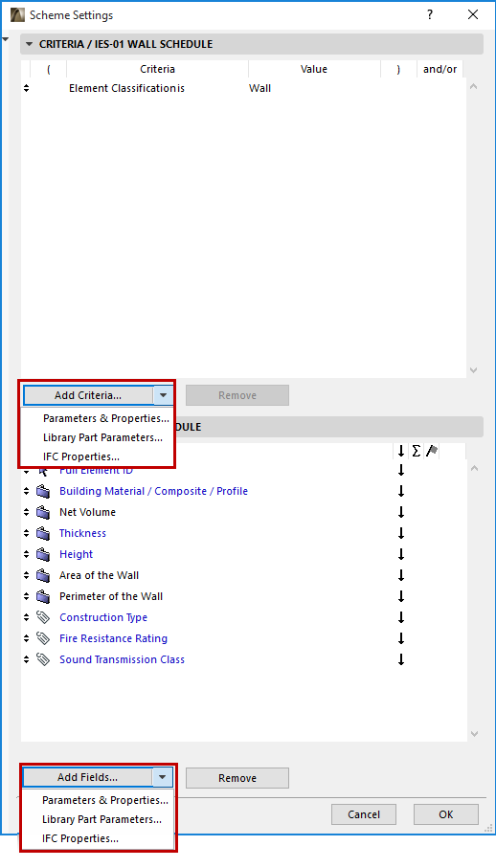Click the reorder handle of Sound Transmission Class
The width and height of the screenshot is (496, 868).
[x=26, y=659]
